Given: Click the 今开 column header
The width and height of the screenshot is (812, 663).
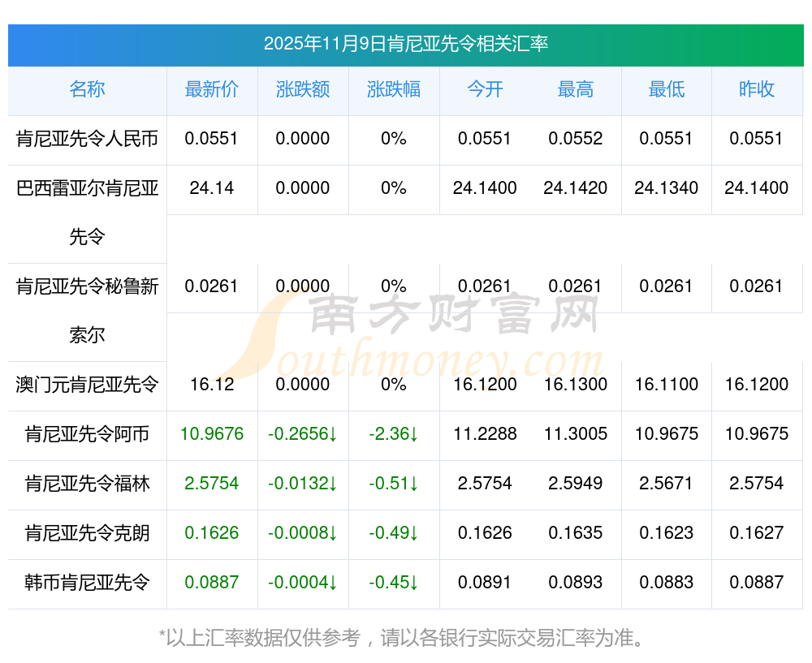Looking at the screenshot, I should [485, 90].
